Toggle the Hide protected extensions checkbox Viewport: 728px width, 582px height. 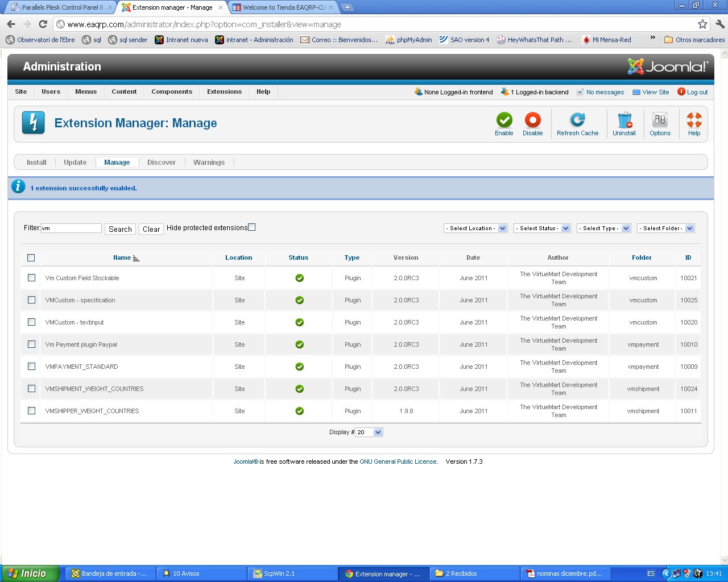point(252,227)
